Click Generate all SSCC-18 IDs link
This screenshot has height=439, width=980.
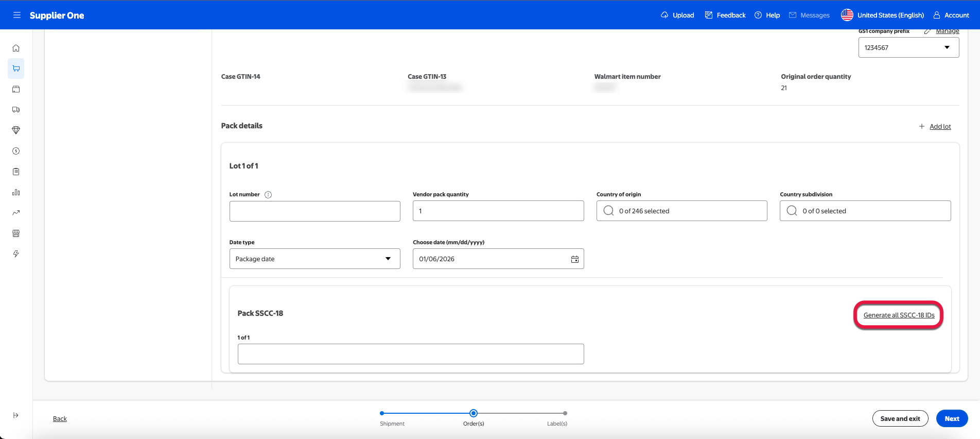tap(899, 315)
